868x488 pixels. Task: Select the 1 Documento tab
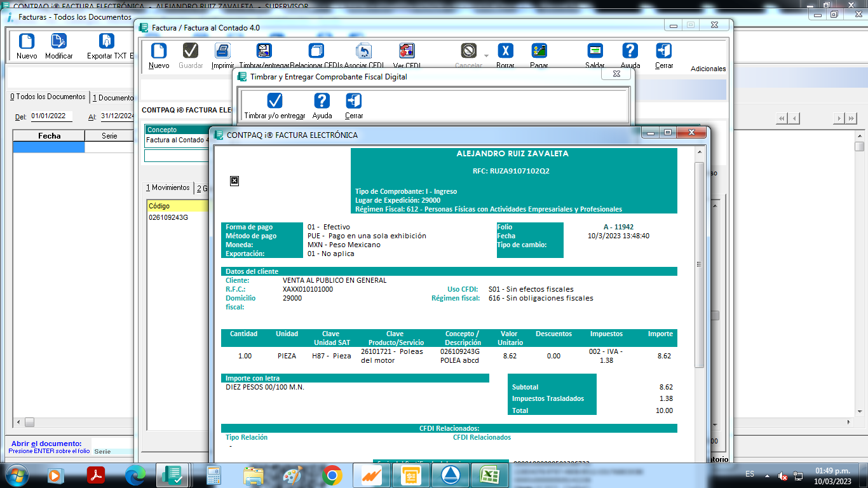point(113,98)
